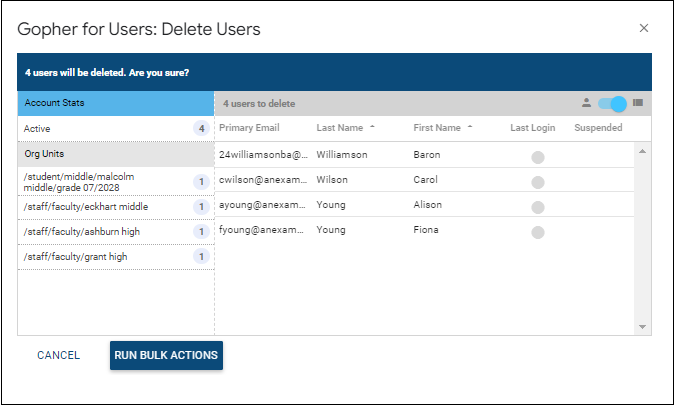674x406 pixels.
Task: Click the scroll down arrow of user list
Action: click(x=642, y=327)
